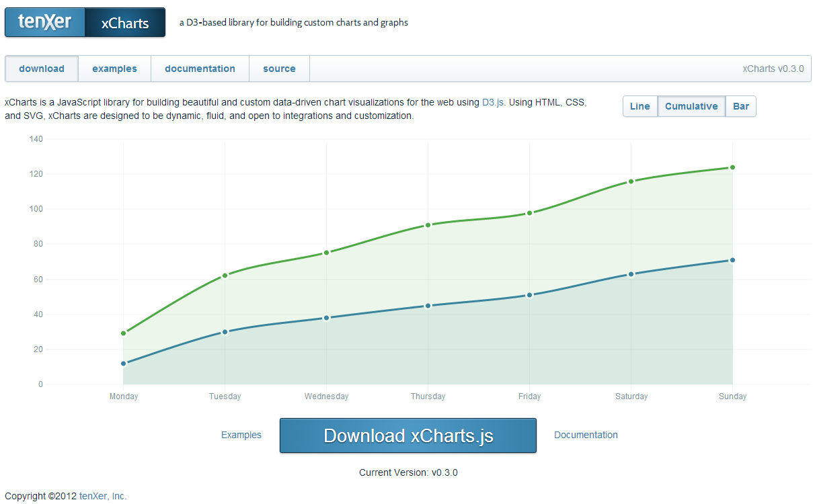Open the download tab
Screen dimensions: 815x504
[x=42, y=69]
